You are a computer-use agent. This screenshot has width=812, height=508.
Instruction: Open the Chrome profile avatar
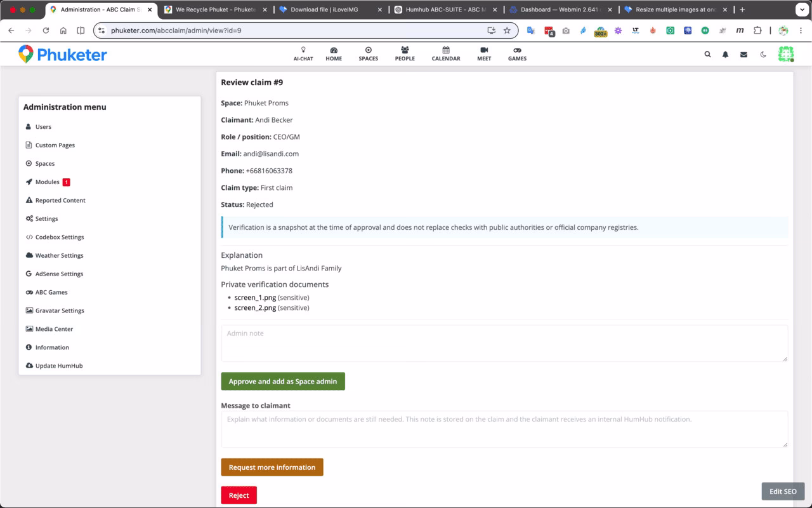(783, 30)
